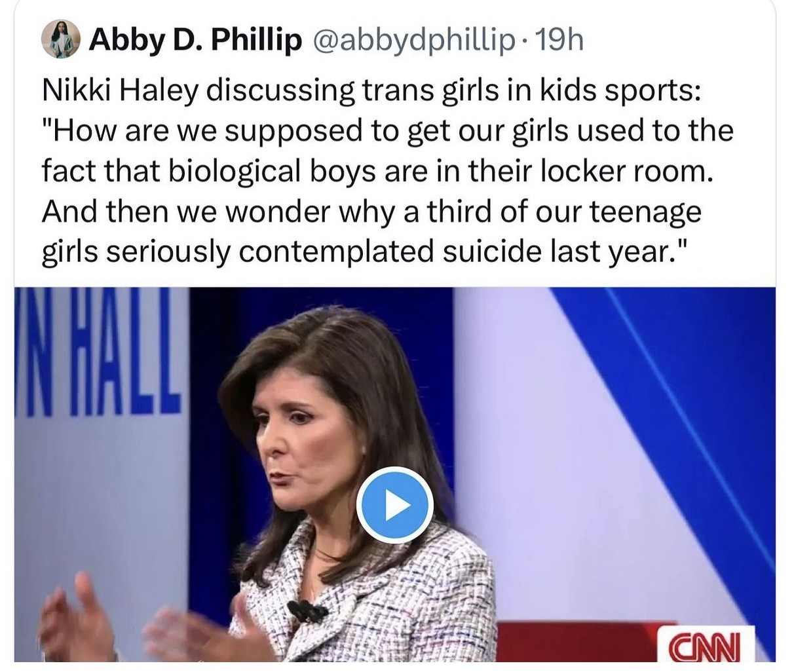The height and width of the screenshot is (672, 794).
Task: Play the embedded CNN video
Action: 394,504
